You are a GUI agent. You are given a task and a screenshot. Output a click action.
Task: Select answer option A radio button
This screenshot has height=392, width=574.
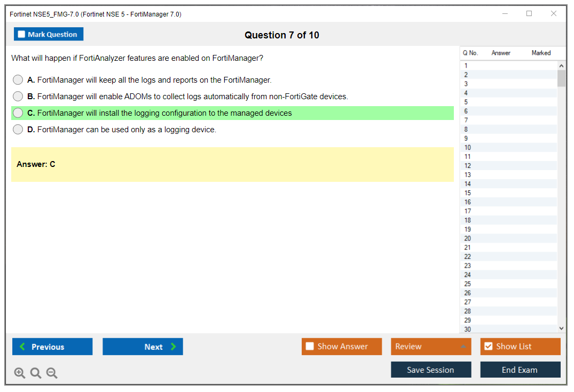tap(18, 80)
